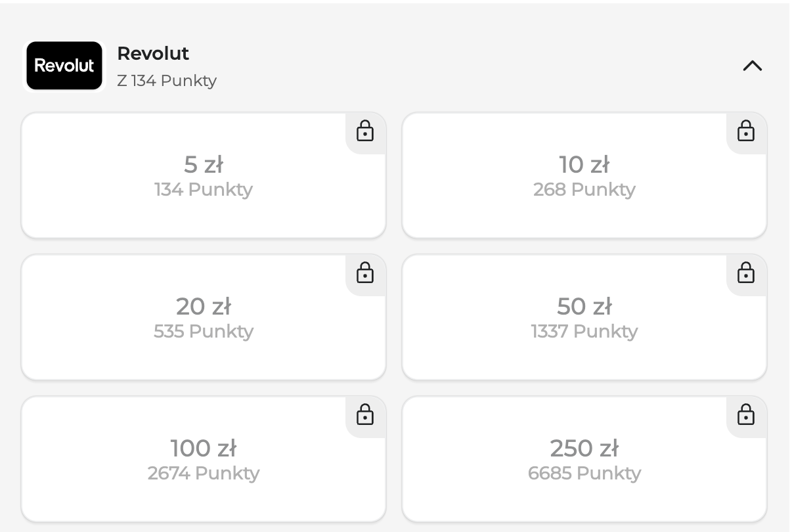
Task: Choose the 20 zł payout option
Action: click(x=204, y=317)
